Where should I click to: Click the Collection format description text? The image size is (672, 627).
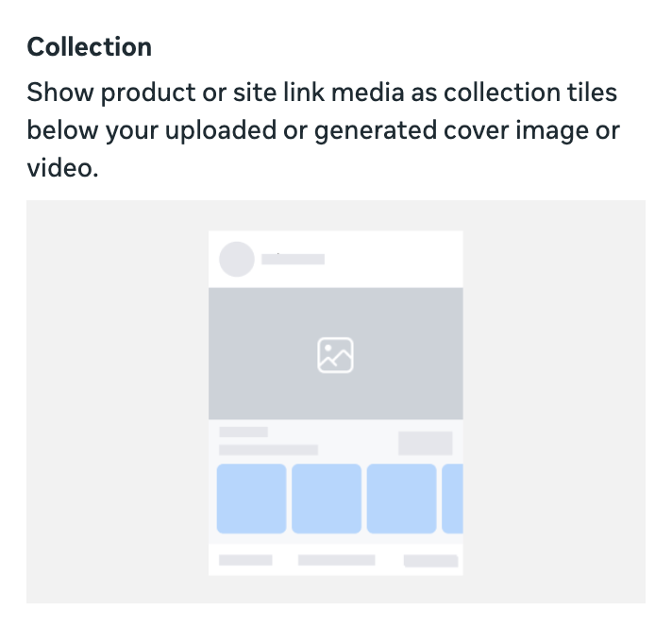coord(323,129)
